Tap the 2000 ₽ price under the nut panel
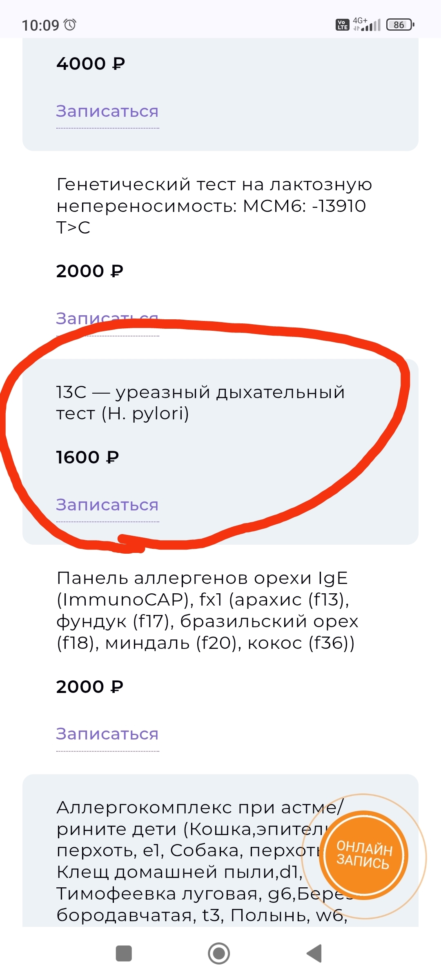Screen dimensions: 441x980 (x=89, y=687)
